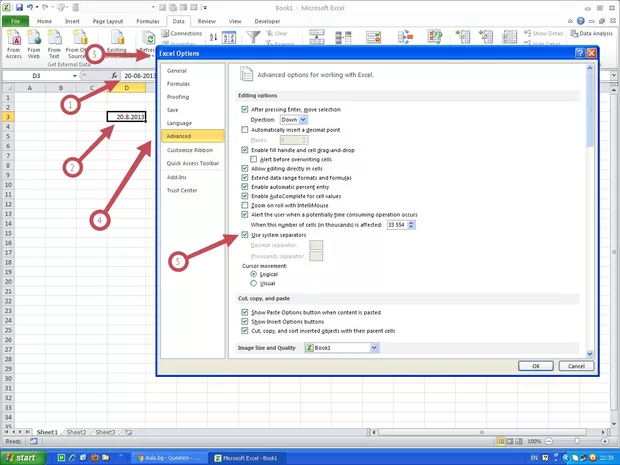Switch to Page Layout view icon in status bar

pos(510,441)
